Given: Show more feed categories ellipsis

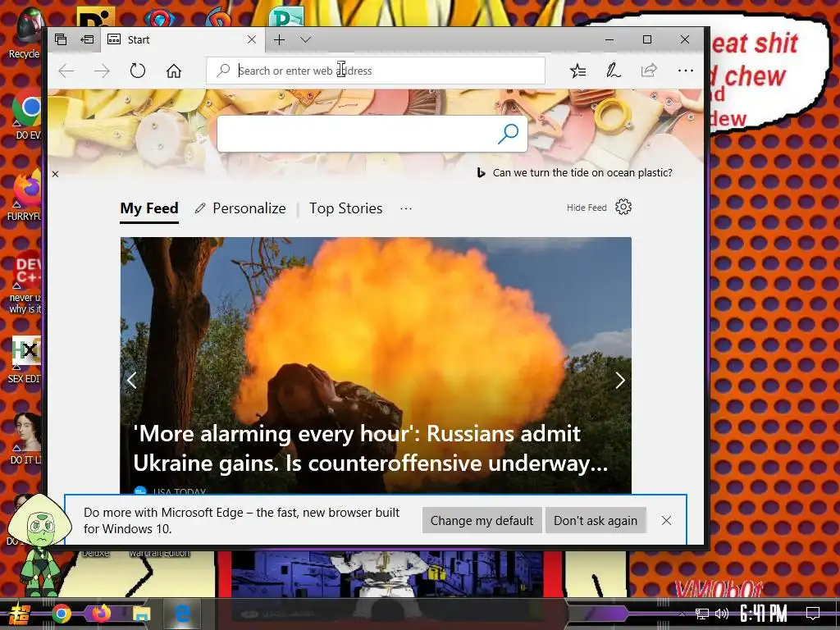Looking at the screenshot, I should [406, 208].
